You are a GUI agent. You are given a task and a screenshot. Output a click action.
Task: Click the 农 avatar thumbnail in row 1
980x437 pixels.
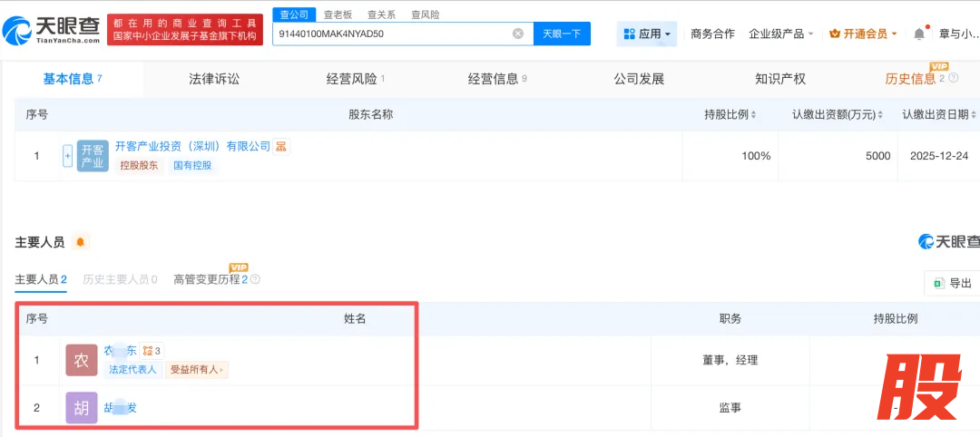point(81,360)
